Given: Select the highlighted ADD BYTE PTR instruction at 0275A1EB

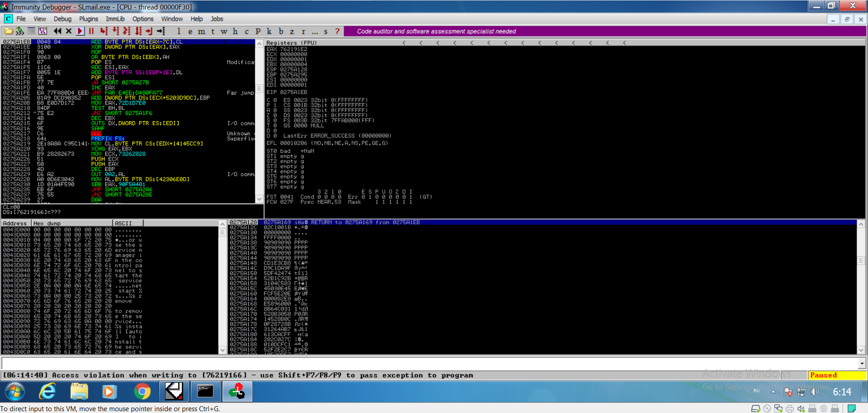Looking at the screenshot, I should tap(128, 42).
